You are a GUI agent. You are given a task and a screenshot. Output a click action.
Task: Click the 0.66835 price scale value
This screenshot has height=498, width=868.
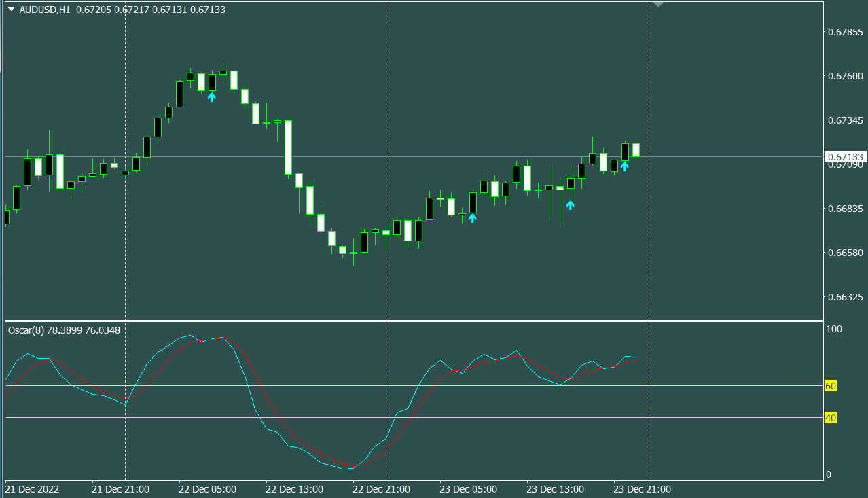[x=845, y=209]
